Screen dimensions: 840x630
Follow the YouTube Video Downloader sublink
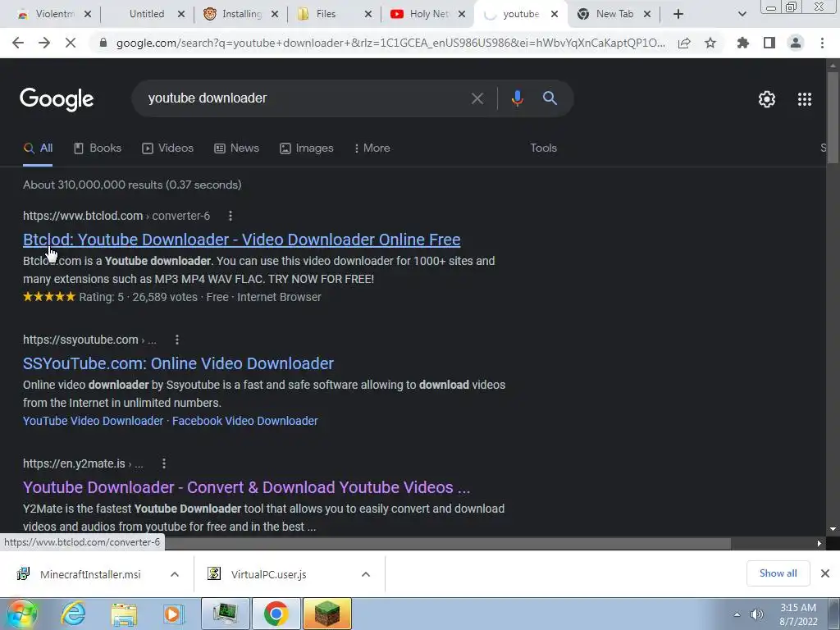(x=94, y=421)
